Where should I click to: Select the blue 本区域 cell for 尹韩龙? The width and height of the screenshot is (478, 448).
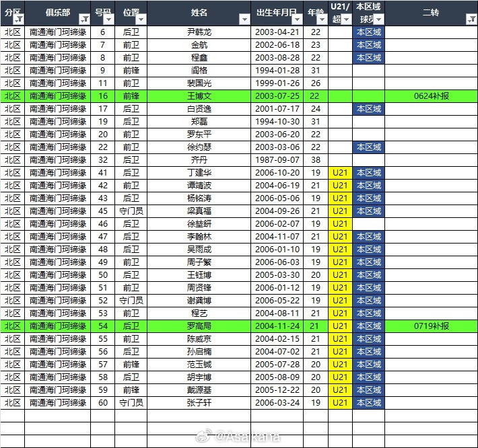[368, 32]
